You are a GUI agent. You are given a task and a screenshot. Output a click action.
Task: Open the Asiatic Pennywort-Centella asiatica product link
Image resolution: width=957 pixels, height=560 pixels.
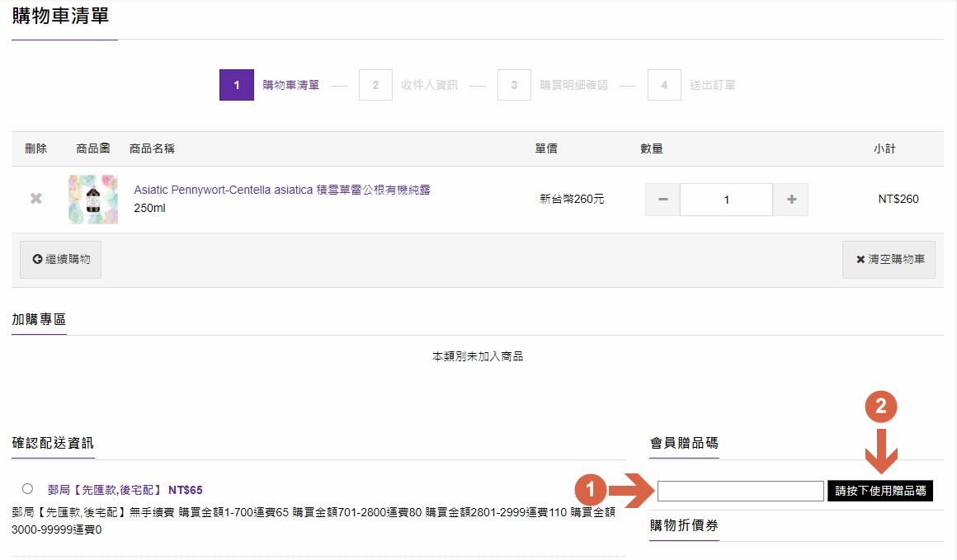(282, 190)
